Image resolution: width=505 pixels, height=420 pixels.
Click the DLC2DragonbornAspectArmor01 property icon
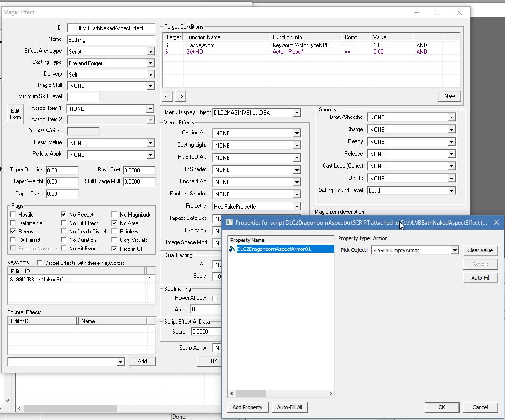coord(232,249)
